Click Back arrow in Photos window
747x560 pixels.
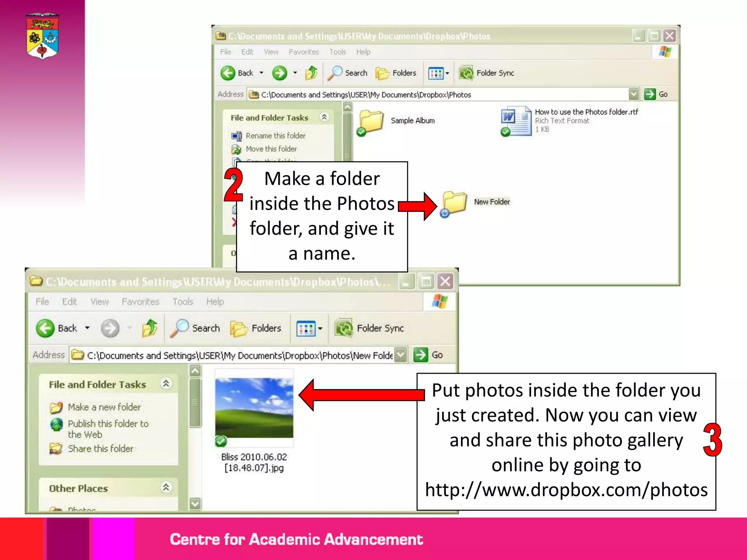pyautogui.click(x=228, y=73)
